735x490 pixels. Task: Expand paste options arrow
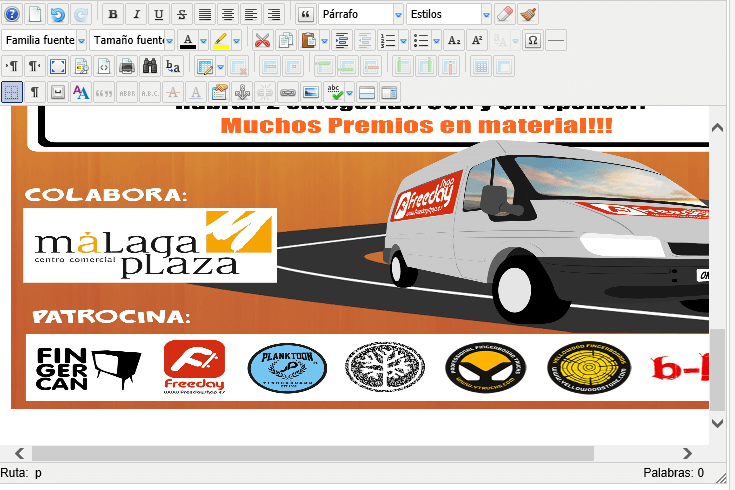[324, 41]
